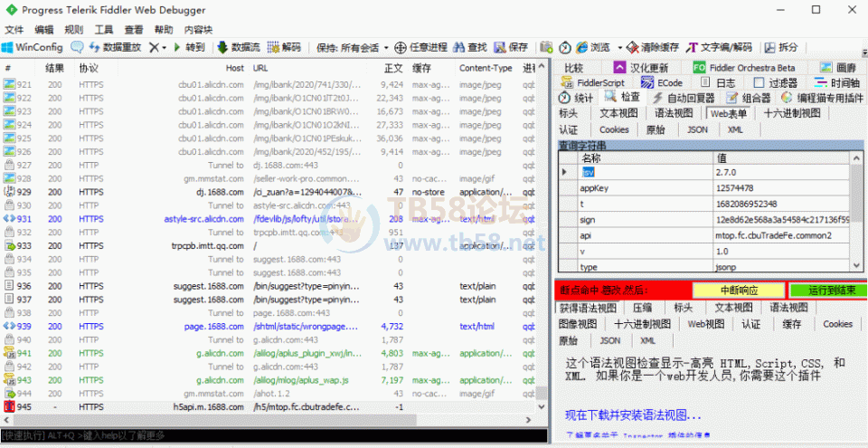Open the 组合器 composer tab
This screenshot has width=868, height=448.
(x=749, y=98)
